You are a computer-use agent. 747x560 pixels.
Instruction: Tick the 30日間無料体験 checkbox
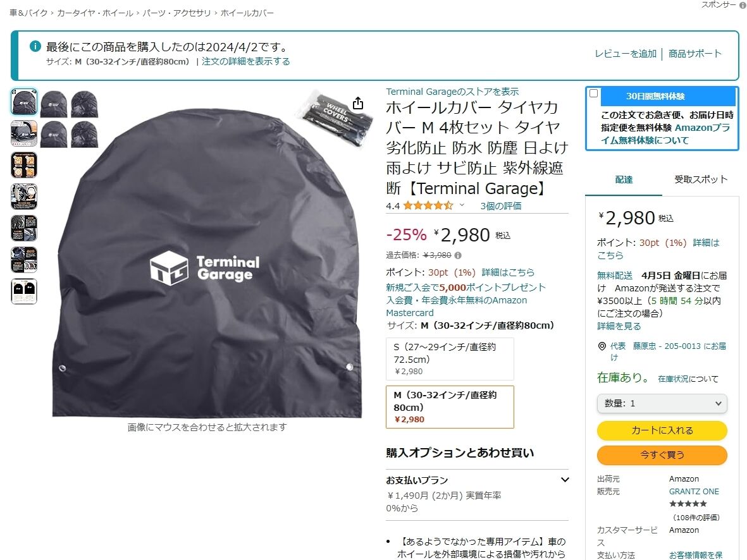click(x=593, y=94)
